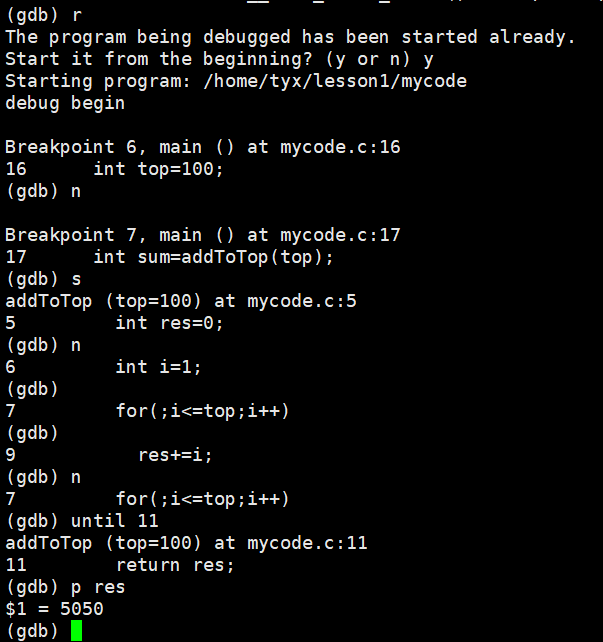Screen dimensions: 603x642
Task: Click 'addToTop (top=100) at mycode.c:5' line
Action: click(181, 301)
